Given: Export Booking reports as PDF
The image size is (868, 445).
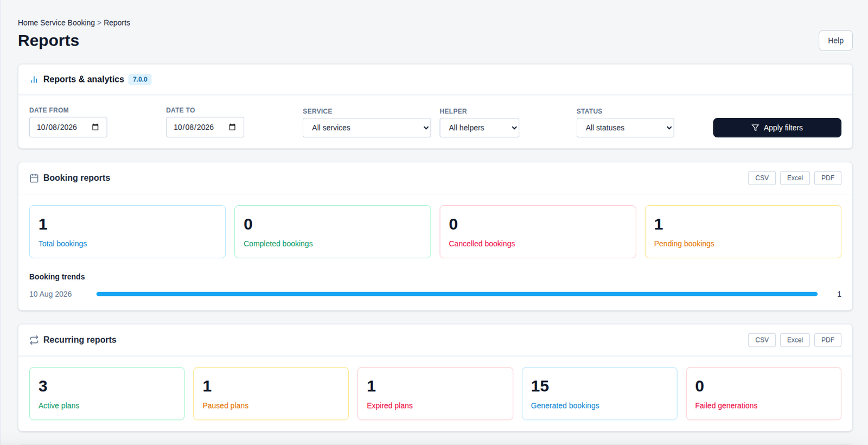Looking at the screenshot, I should (827, 178).
